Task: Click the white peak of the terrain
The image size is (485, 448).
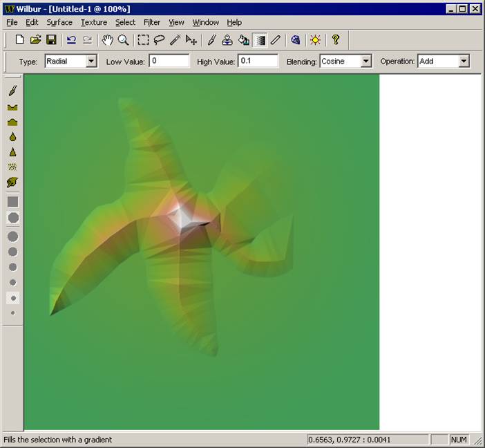Action: click(183, 217)
